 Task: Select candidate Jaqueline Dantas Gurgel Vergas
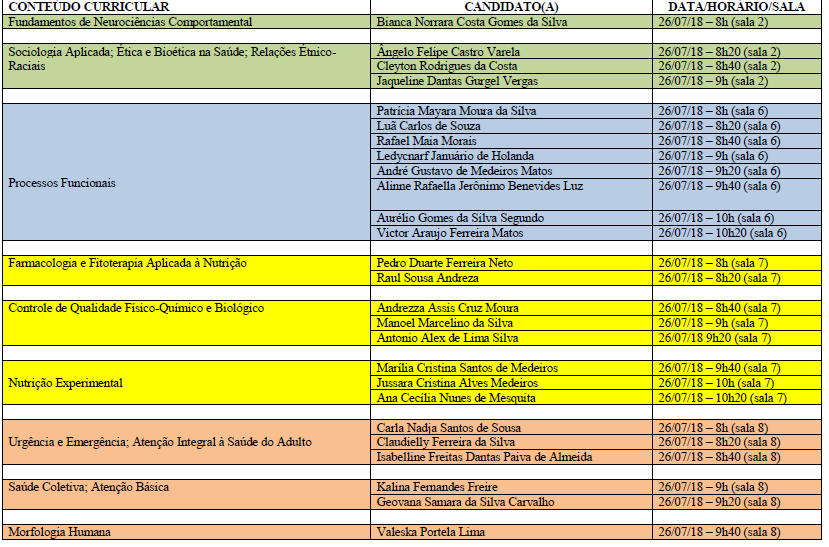(511, 81)
